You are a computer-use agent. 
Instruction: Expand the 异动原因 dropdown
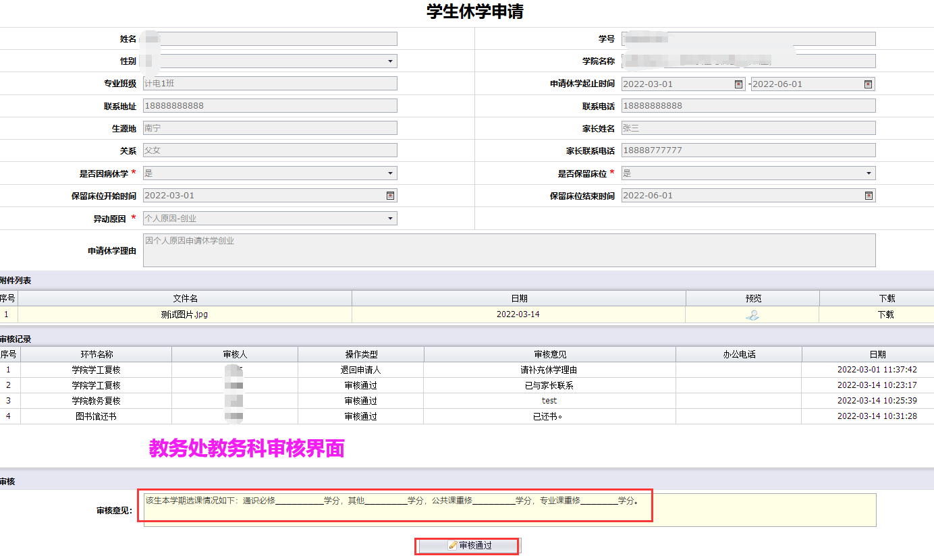click(x=390, y=219)
